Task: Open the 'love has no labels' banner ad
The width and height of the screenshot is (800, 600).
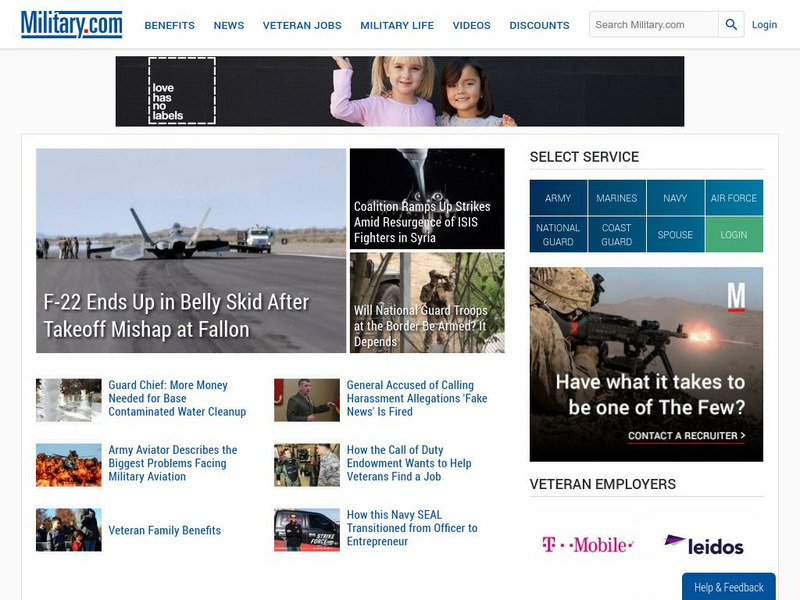Action: (x=400, y=89)
